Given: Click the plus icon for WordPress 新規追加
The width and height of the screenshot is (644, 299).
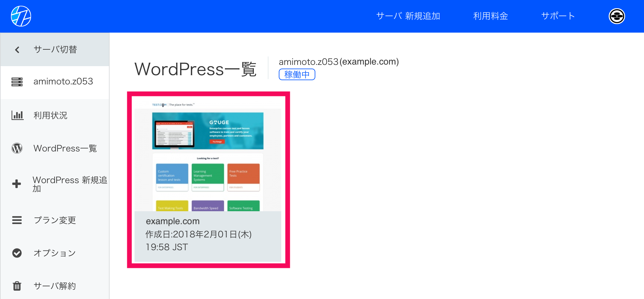Looking at the screenshot, I should [17, 184].
